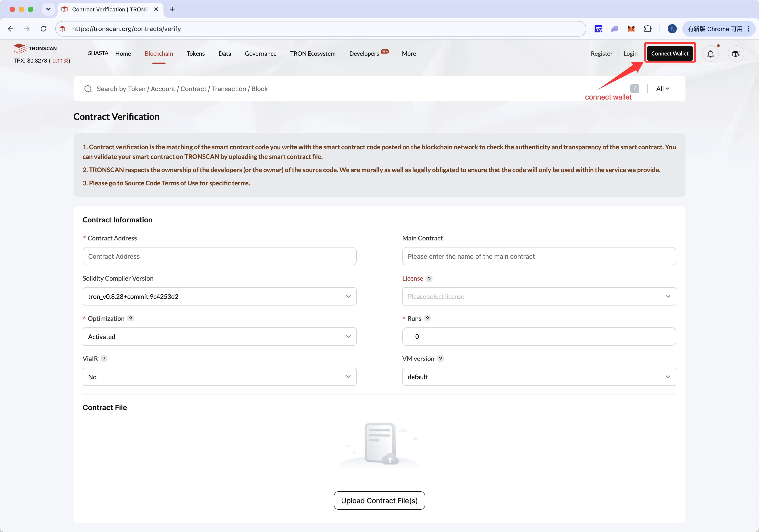Open the Data menu
The image size is (759, 532).
[225, 54]
